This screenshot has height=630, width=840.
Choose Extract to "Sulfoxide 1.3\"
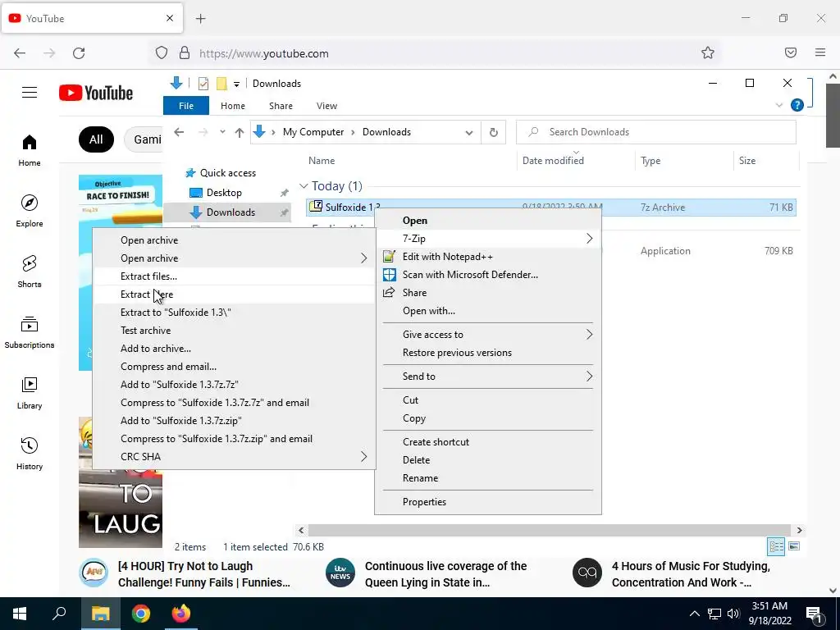[x=234, y=313]
